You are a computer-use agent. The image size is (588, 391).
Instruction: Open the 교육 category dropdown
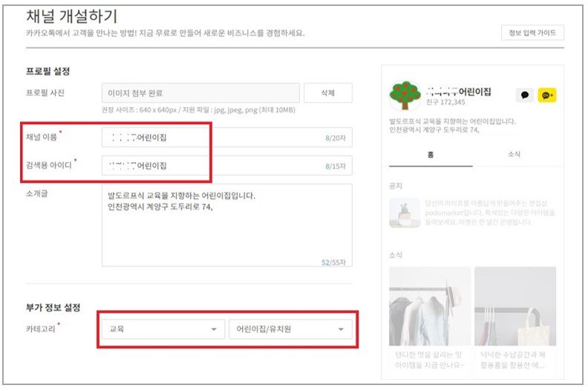[x=163, y=329]
